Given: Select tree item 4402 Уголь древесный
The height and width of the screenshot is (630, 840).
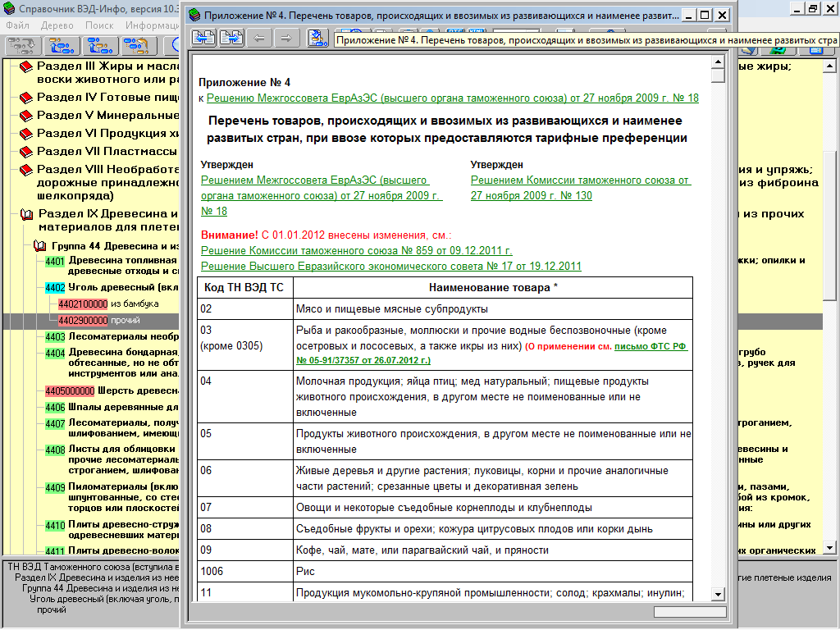Looking at the screenshot, I should coord(112,288).
